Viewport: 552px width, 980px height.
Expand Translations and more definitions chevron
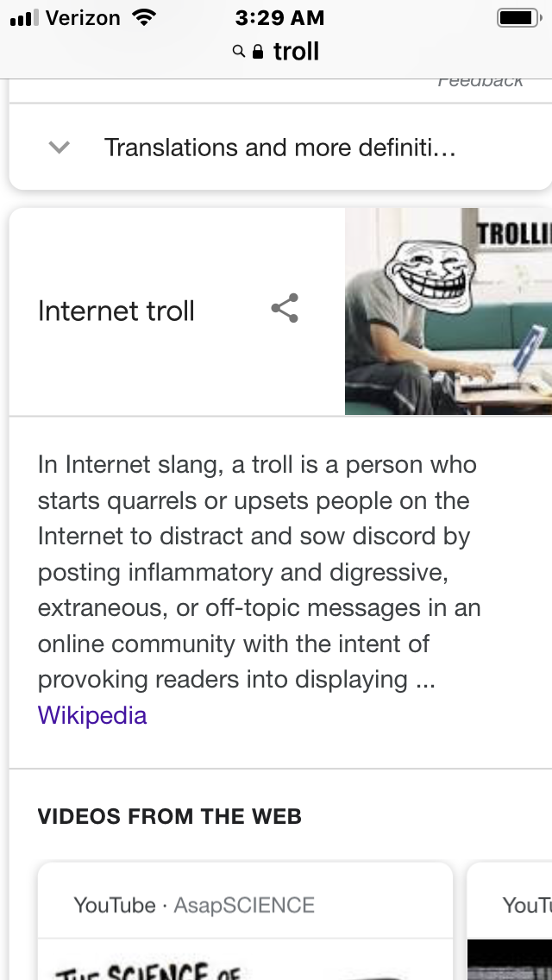pyautogui.click(x=60, y=148)
